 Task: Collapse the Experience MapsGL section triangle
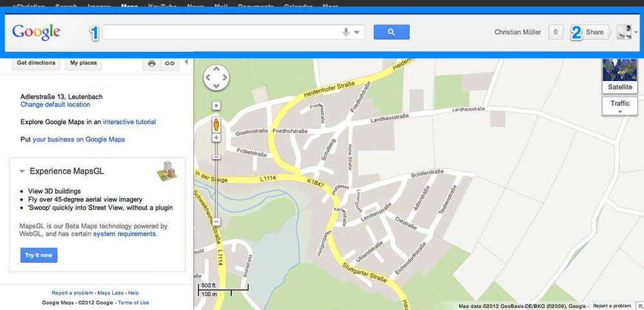pos(22,172)
